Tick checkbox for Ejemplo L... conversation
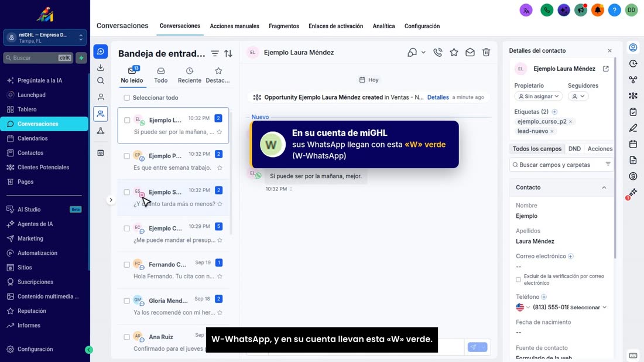 [127, 121]
